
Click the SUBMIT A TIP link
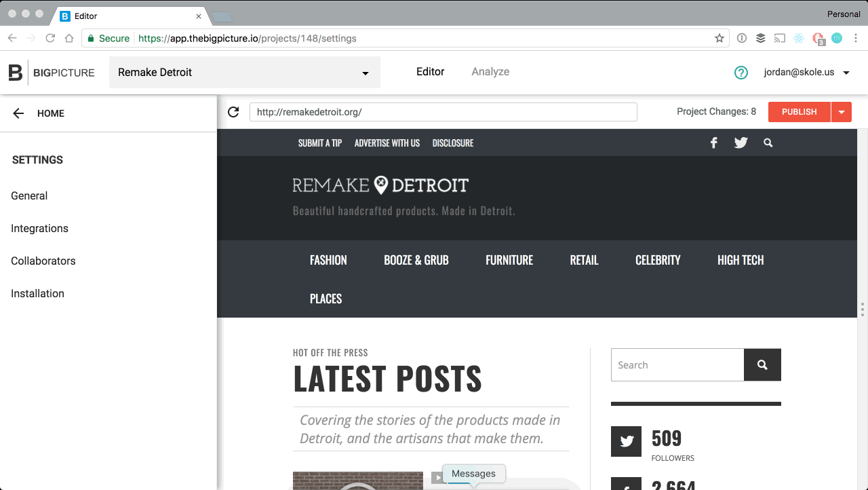(x=320, y=143)
